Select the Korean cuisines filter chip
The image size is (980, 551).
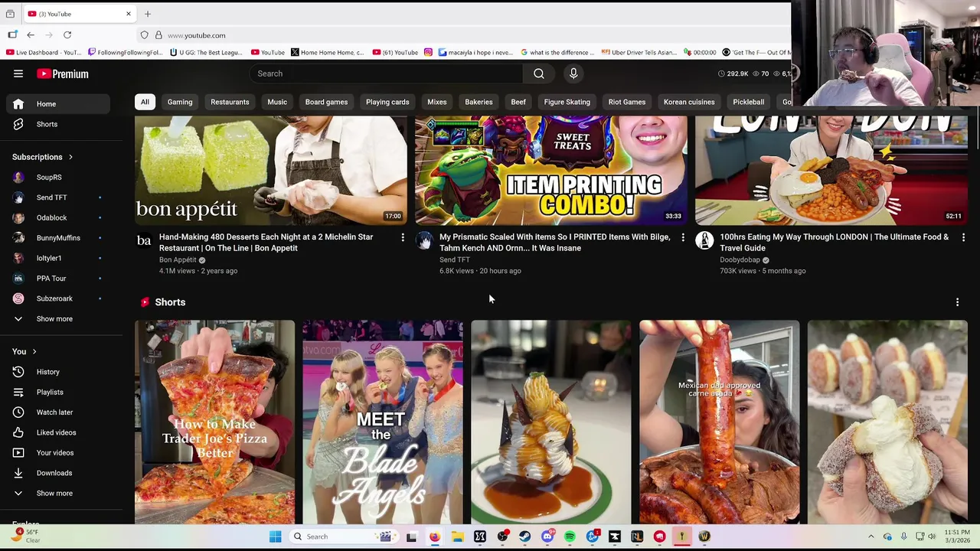click(689, 102)
